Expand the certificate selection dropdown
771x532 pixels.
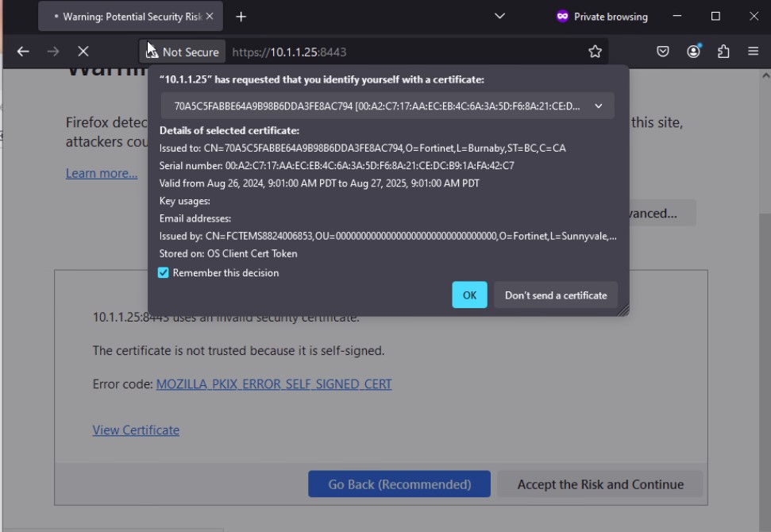(x=387, y=106)
